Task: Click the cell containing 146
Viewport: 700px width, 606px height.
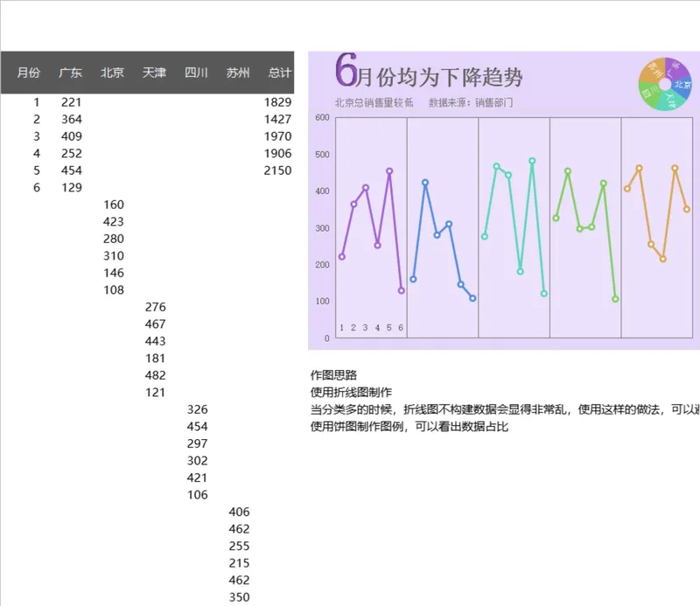Action: (x=114, y=273)
